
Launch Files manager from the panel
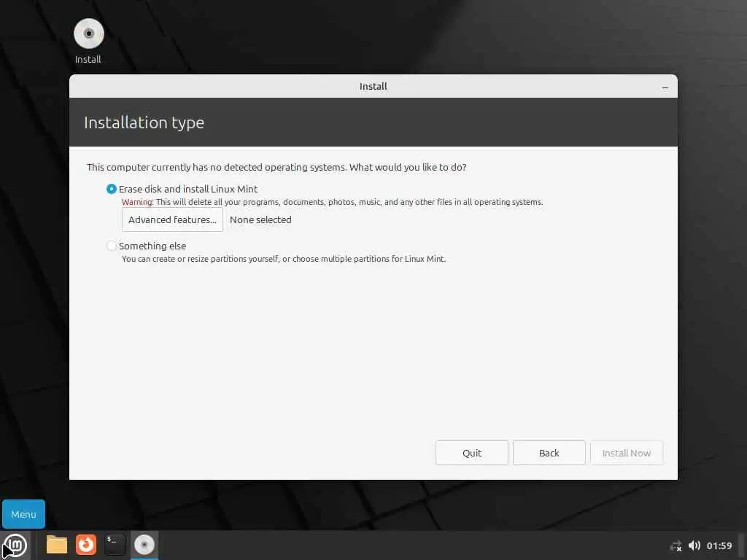[x=57, y=545]
